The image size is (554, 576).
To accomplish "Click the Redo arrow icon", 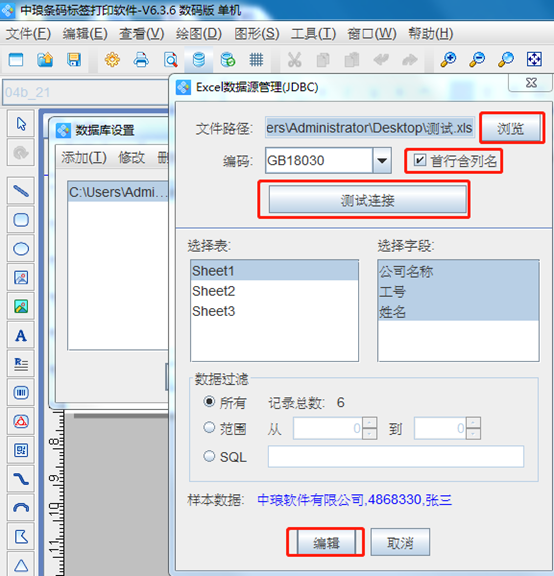I will tap(410, 60).
